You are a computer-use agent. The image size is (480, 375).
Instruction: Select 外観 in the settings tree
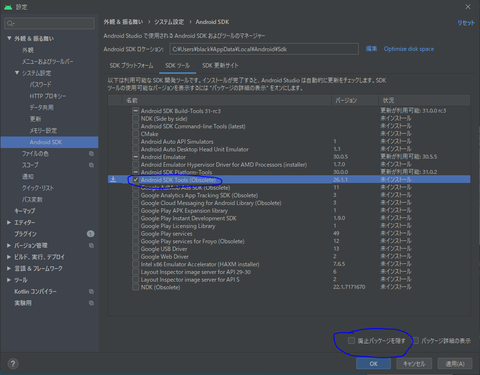point(28,50)
